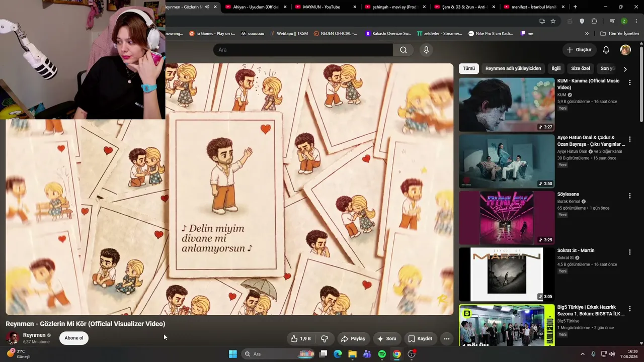Select the Size özel filter chip
The image size is (644, 362).
[x=581, y=68]
